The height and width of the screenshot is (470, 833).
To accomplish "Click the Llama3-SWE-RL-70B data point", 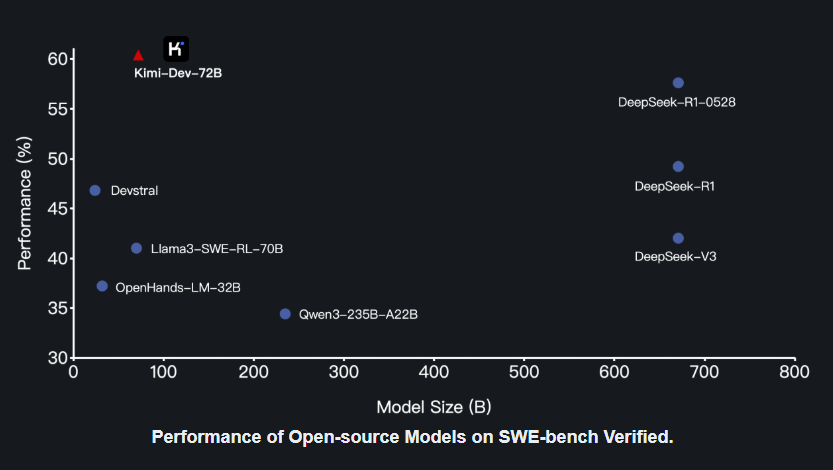I will [x=136, y=248].
